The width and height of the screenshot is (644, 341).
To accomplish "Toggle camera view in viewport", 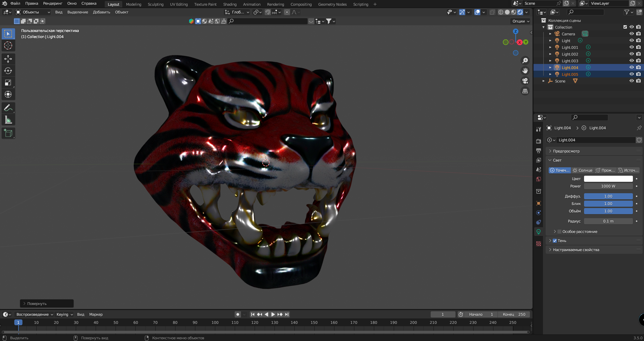I will pos(525,81).
